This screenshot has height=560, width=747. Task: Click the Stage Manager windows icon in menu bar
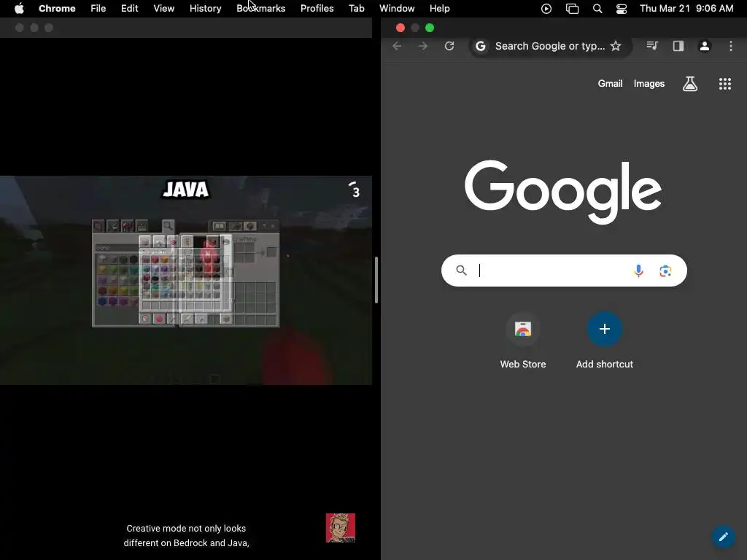(x=572, y=9)
